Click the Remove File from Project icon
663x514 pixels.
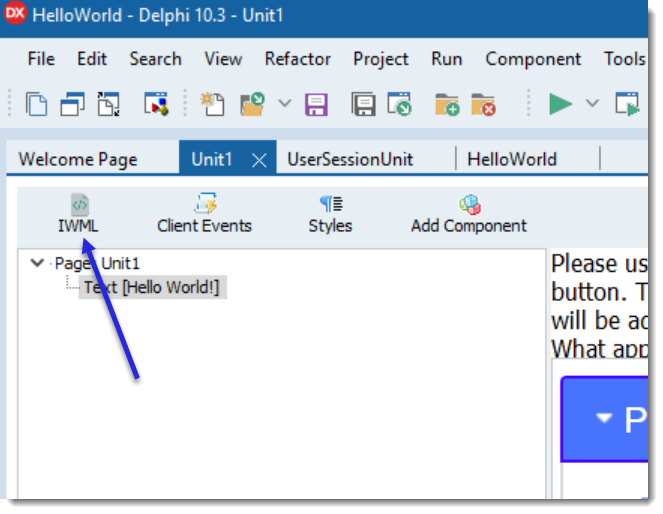483,103
